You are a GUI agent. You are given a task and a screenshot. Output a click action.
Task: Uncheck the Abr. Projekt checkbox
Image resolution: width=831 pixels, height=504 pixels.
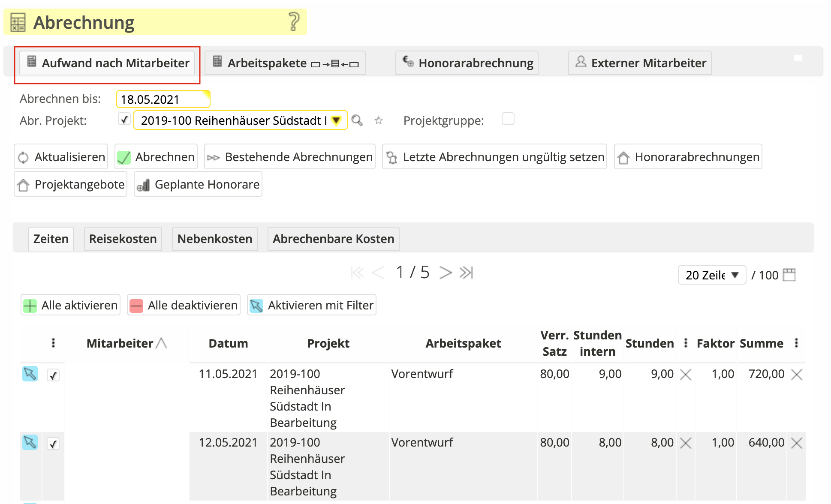[x=124, y=119]
